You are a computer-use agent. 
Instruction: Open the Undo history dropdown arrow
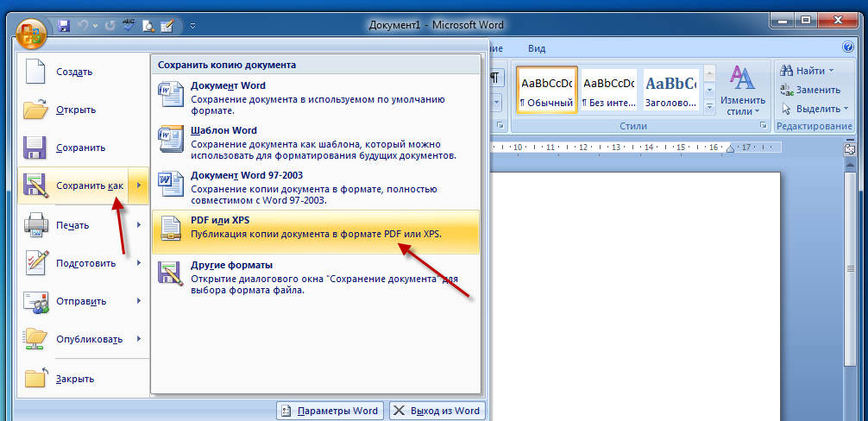pos(95,25)
